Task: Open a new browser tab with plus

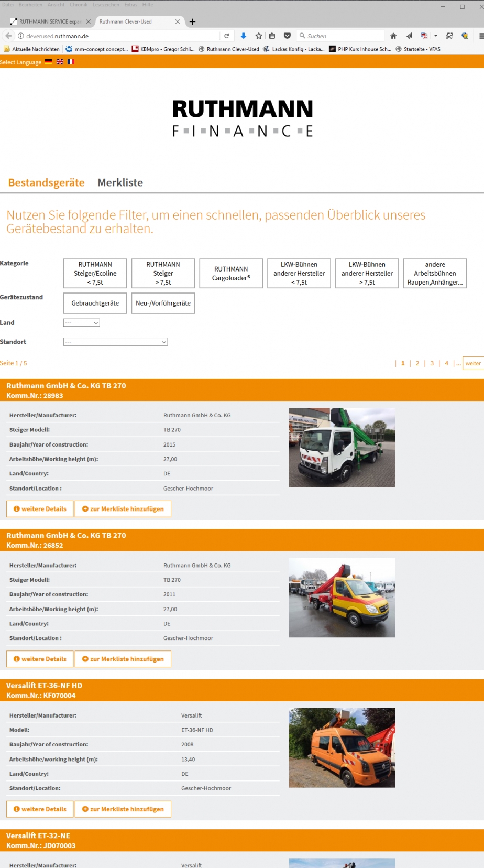Action: [x=192, y=21]
